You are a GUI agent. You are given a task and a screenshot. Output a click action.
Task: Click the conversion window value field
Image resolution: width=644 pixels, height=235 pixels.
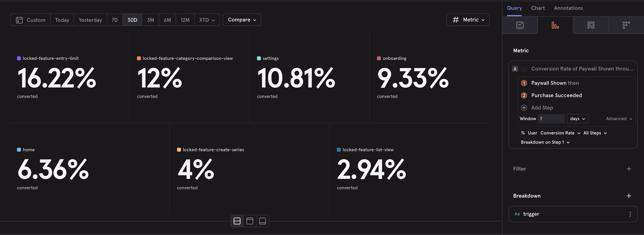(551, 119)
